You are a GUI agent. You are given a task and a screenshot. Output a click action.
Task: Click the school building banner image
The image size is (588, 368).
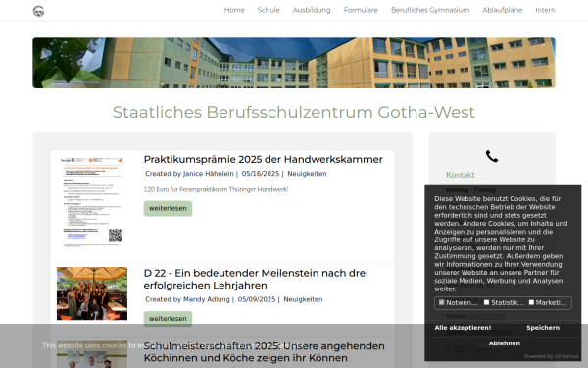click(294, 63)
